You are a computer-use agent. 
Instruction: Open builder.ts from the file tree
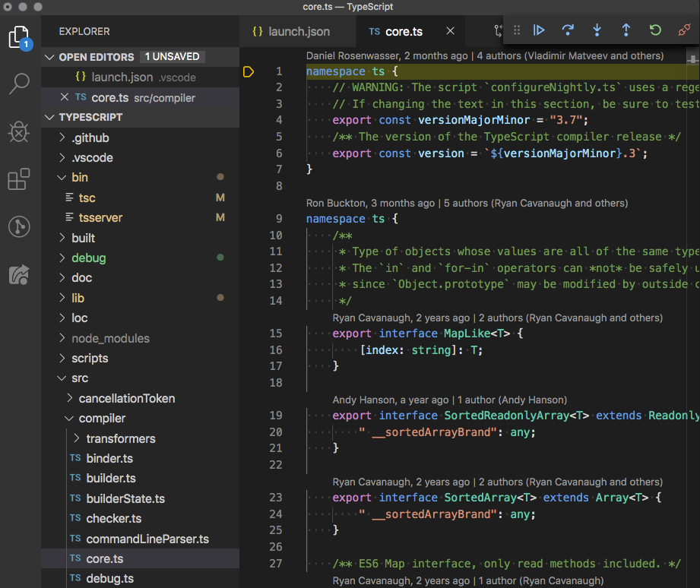tap(114, 478)
